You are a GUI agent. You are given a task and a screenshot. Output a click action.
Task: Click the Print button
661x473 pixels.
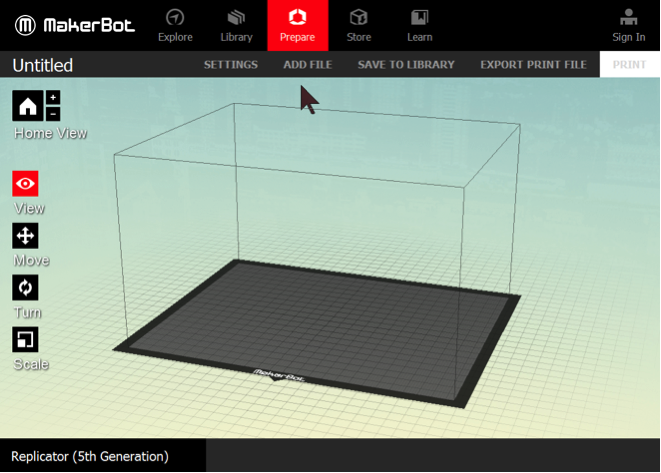click(x=629, y=64)
